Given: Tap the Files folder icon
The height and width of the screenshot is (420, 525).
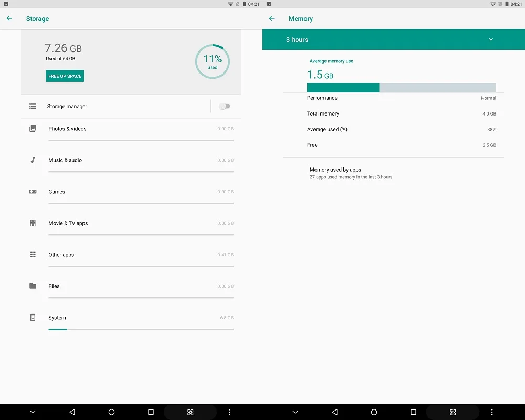Looking at the screenshot, I should pos(33,286).
